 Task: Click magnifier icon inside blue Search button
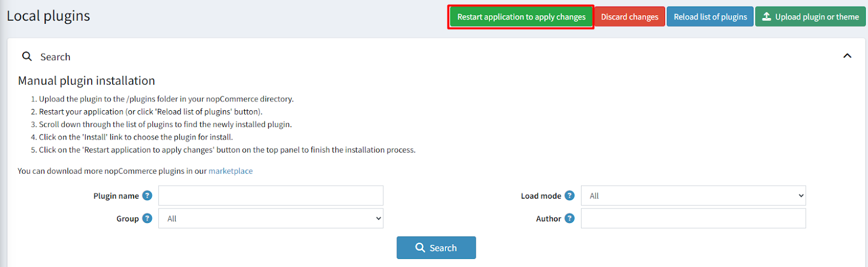[420, 247]
